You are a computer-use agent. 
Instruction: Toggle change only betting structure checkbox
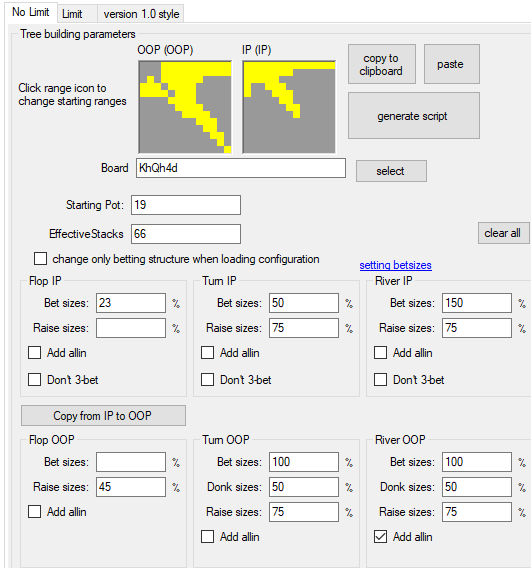point(41,259)
